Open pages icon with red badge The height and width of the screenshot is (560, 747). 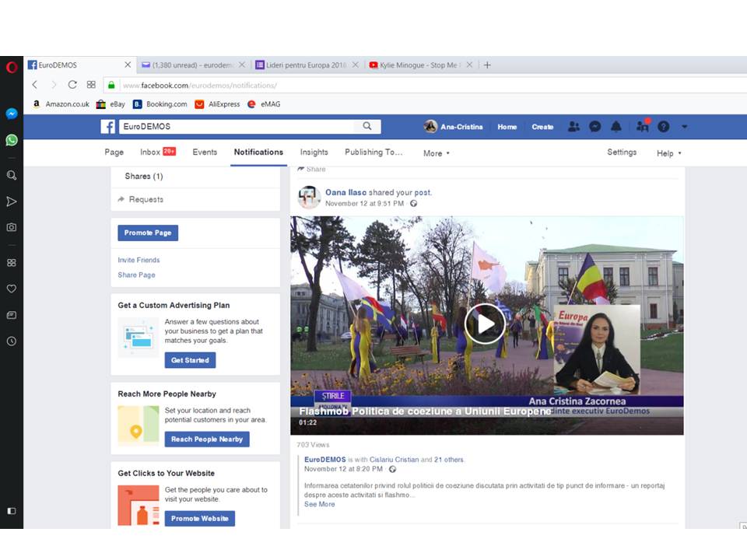[643, 126]
